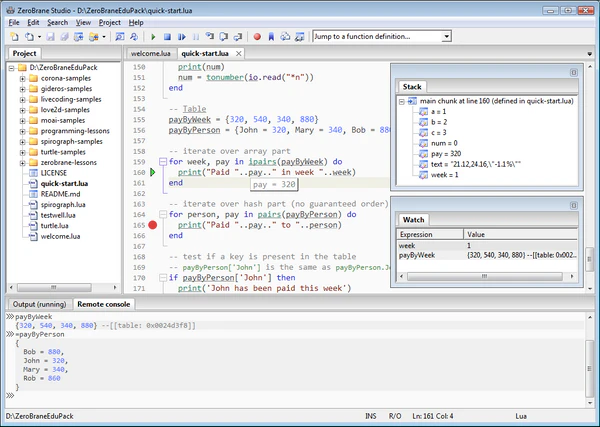Collapse the main chunk stack entry
The height and width of the screenshot is (427, 600).
(403, 101)
